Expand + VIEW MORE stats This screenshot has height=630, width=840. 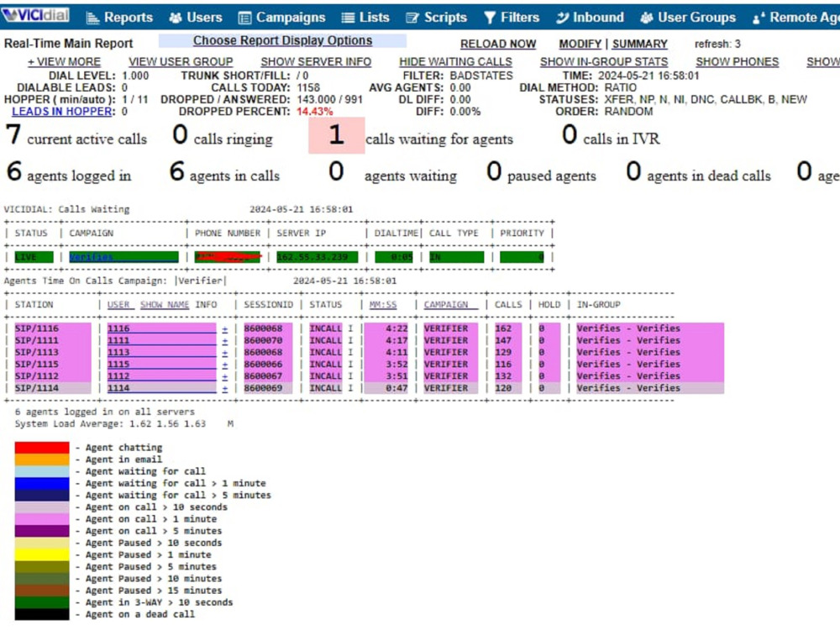point(64,62)
